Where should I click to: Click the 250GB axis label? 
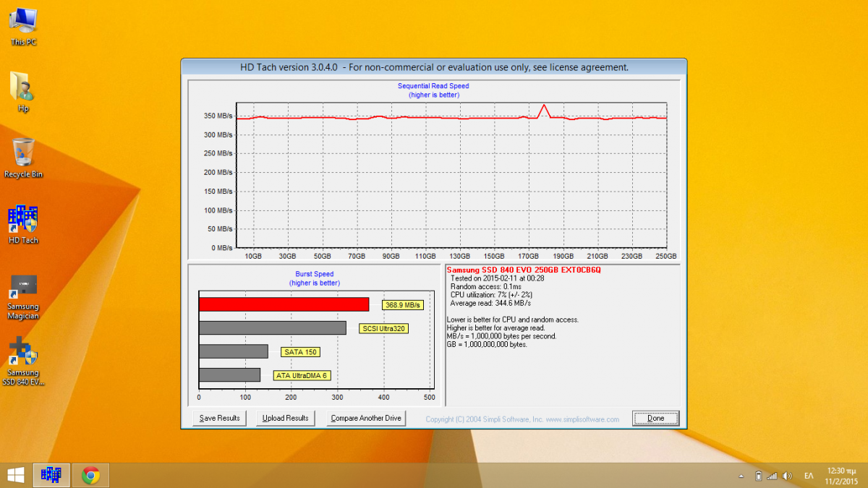pos(665,256)
